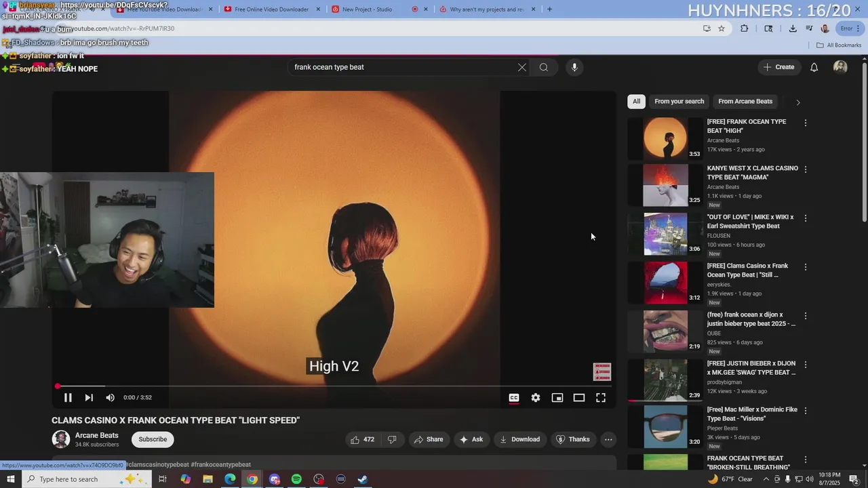This screenshot has width=868, height=488.
Task: Open options for Clams Casino "Still" video
Action: 806,267
